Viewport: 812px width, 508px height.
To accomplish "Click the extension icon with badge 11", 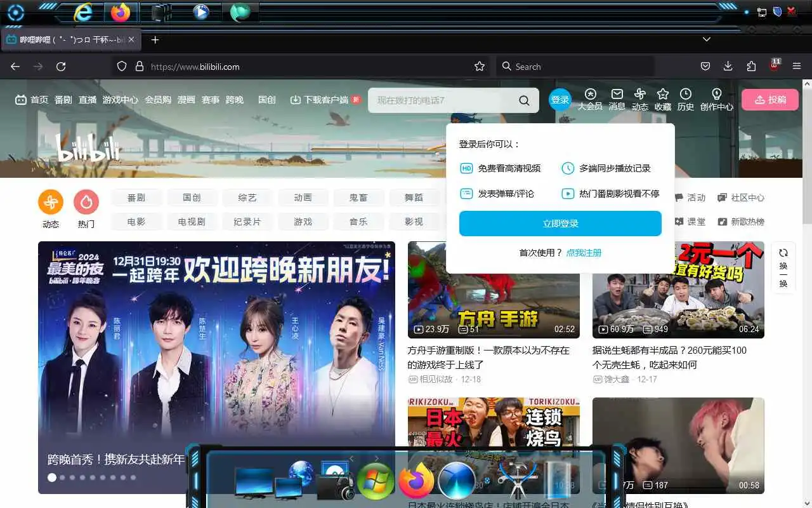I will point(775,65).
